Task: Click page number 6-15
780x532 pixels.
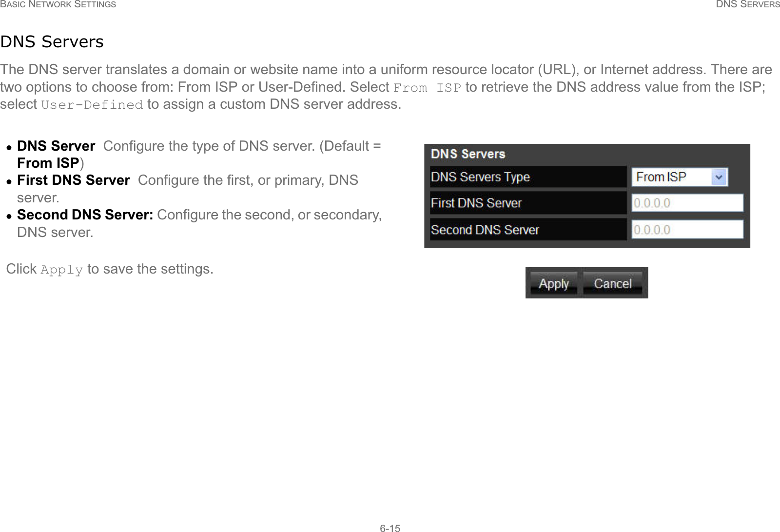Action: click(390, 528)
